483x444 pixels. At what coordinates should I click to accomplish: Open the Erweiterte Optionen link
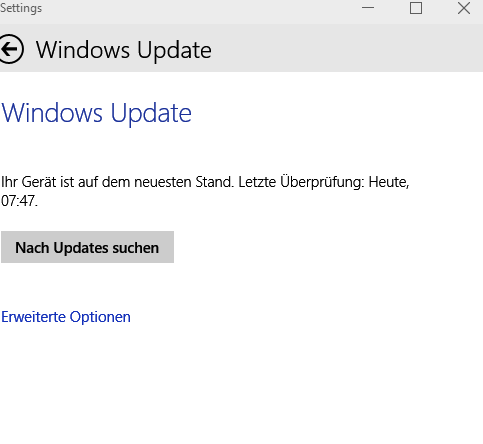click(x=66, y=317)
